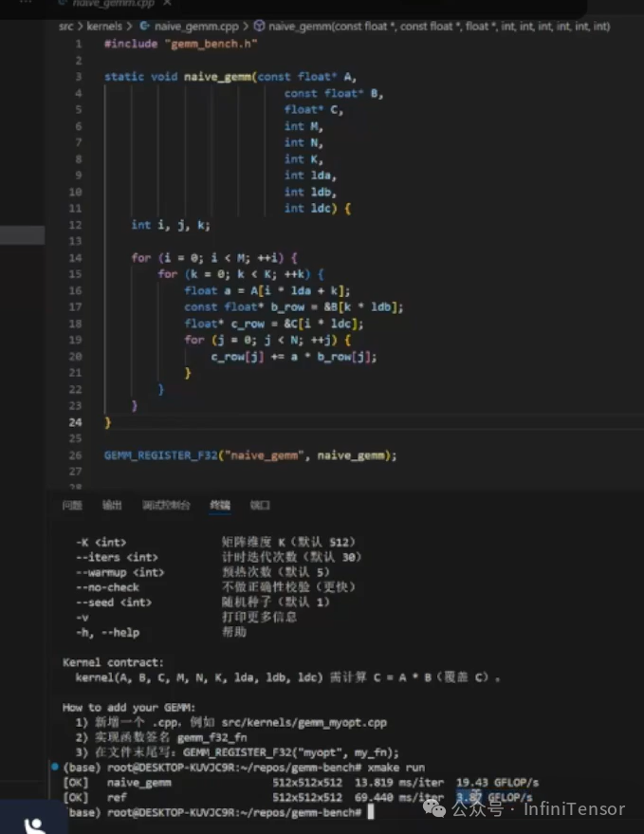This screenshot has height=834, width=644.
Task: Click the 'int i, j, k;' declaration
Action: (171, 225)
